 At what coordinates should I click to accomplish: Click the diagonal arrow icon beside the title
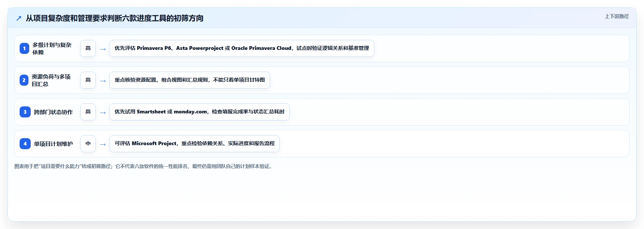point(19,18)
